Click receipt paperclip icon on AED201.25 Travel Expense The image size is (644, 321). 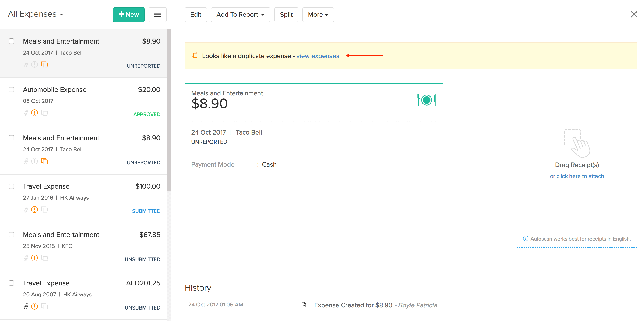coord(26,306)
